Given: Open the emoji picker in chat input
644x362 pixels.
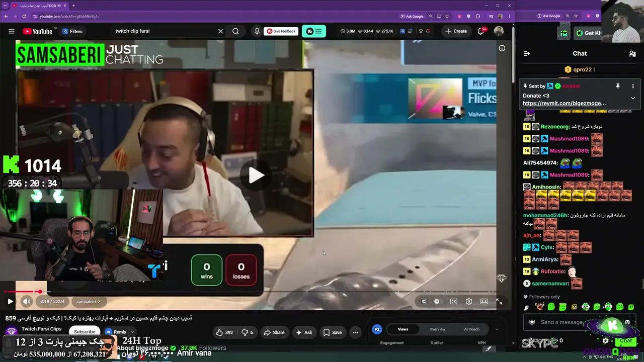Looking at the screenshot, I should [627, 322].
